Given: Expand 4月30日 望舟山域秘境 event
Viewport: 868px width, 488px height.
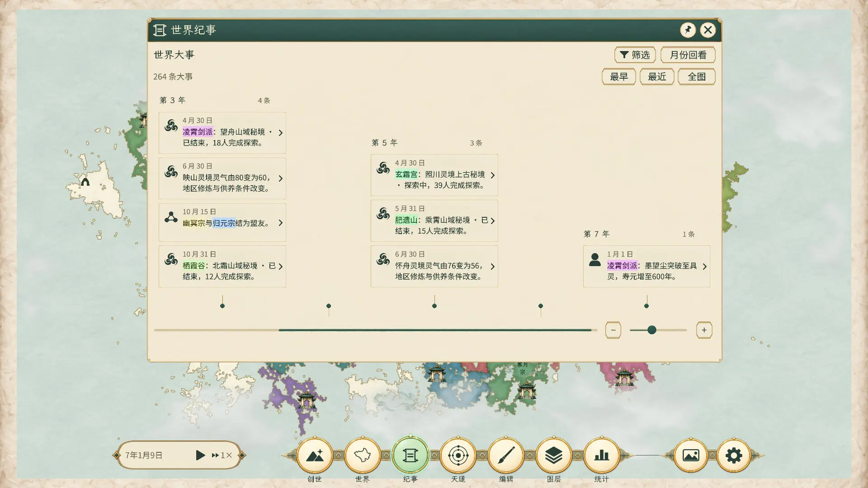Looking at the screenshot, I should tap(222, 132).
